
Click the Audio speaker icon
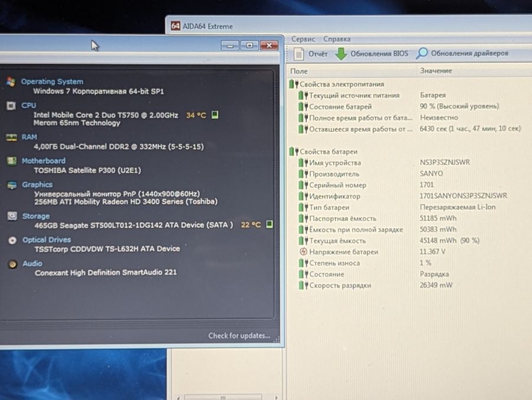tap(13, 264)
